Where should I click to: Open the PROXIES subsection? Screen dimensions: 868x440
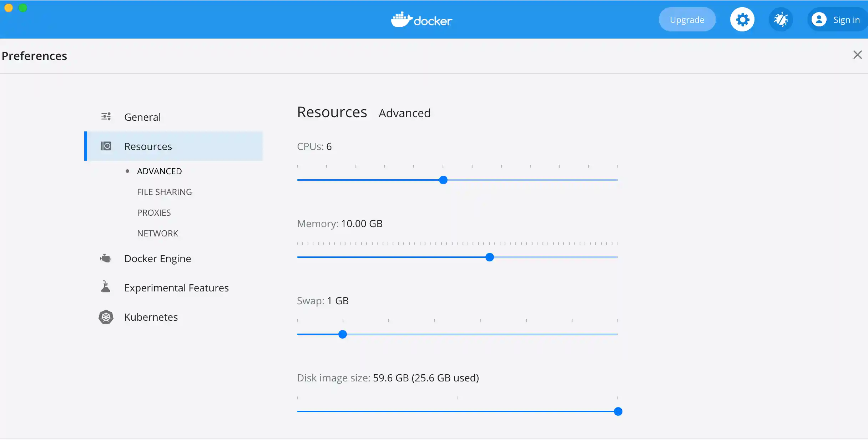click(x=154, y=213)
